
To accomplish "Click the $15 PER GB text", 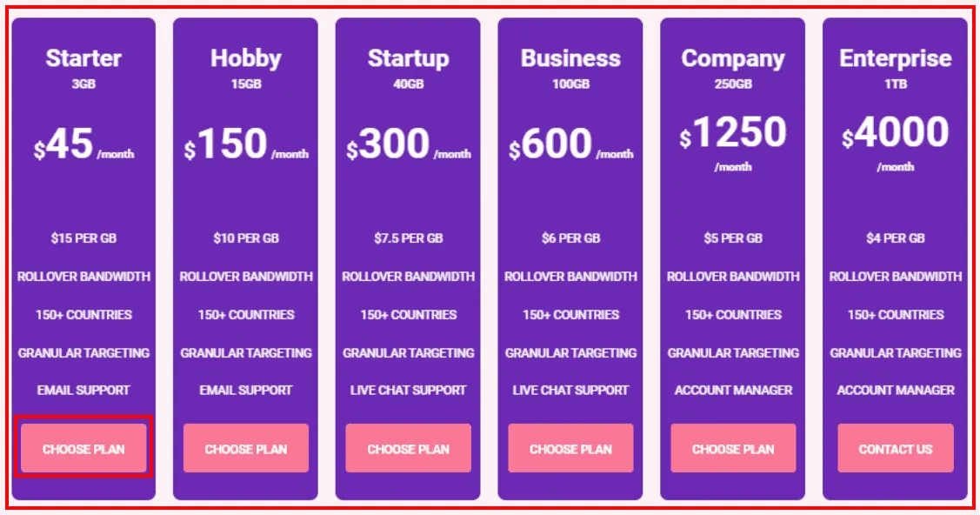I will point(83,237).
